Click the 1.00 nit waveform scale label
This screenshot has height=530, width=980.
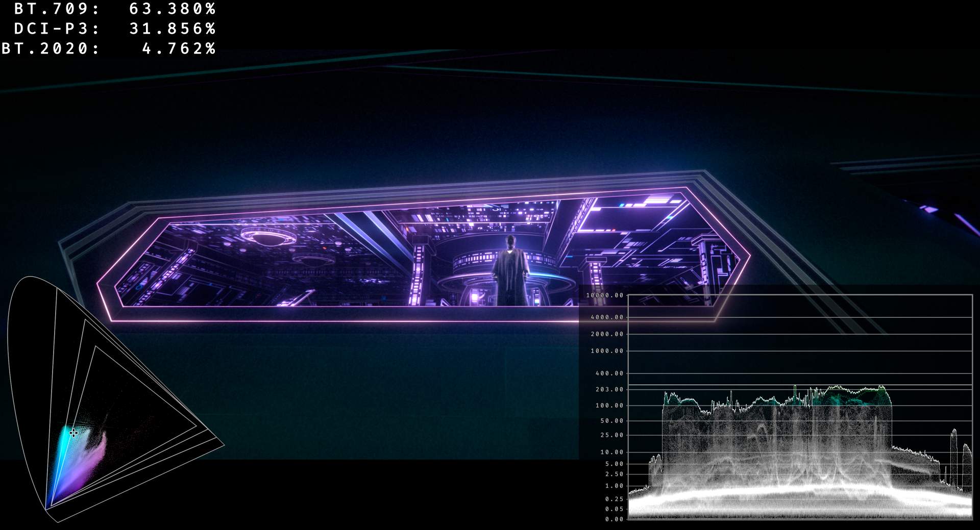614,486
